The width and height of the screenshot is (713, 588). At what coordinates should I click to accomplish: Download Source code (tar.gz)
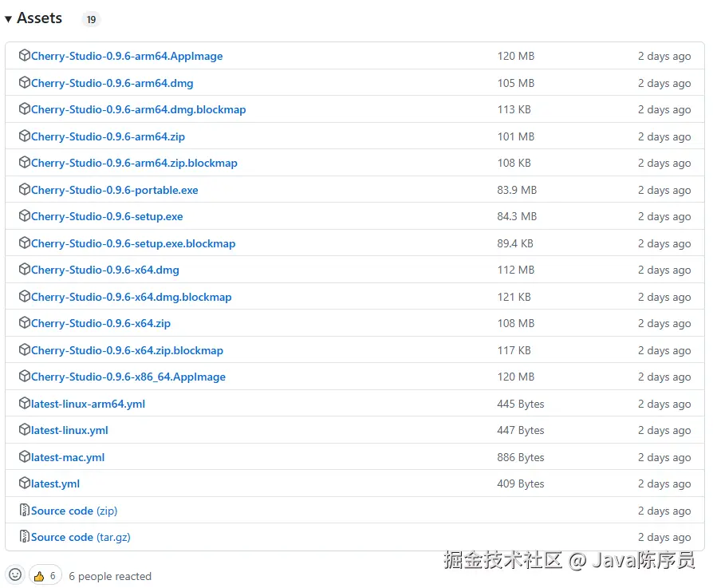81,538
